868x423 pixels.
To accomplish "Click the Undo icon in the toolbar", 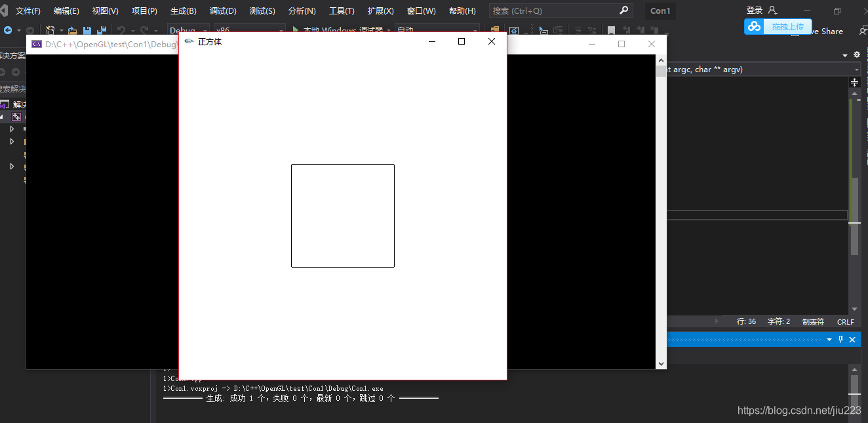I will point(121,30).
